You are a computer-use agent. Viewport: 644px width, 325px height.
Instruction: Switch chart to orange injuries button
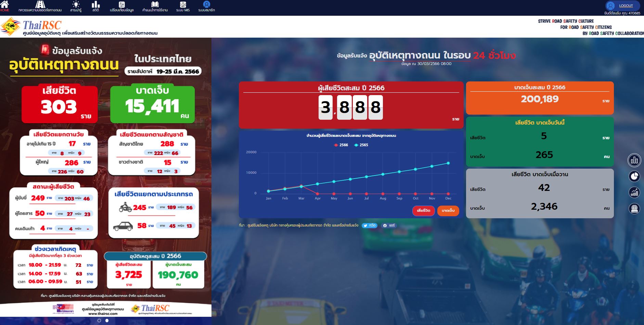coord(448,211)
